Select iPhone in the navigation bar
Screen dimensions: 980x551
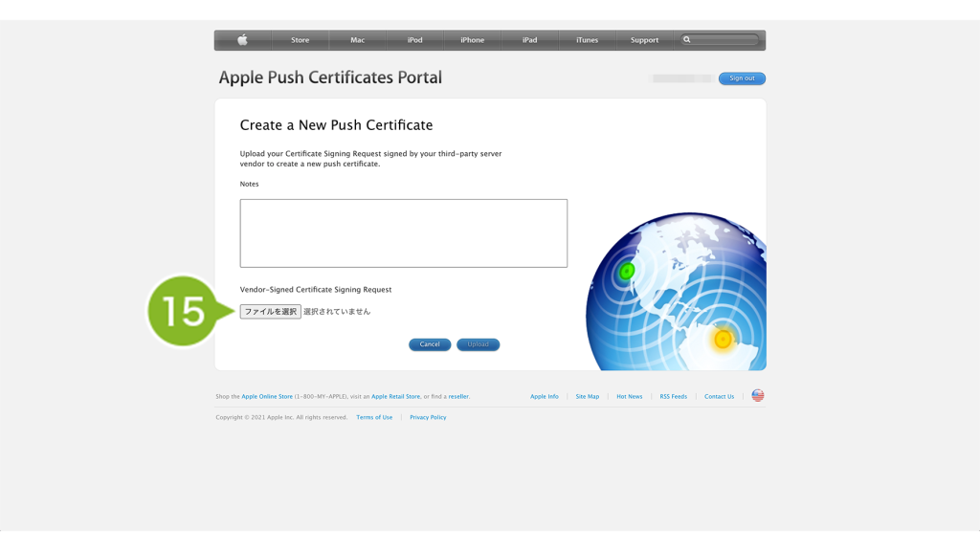(472, 40)
